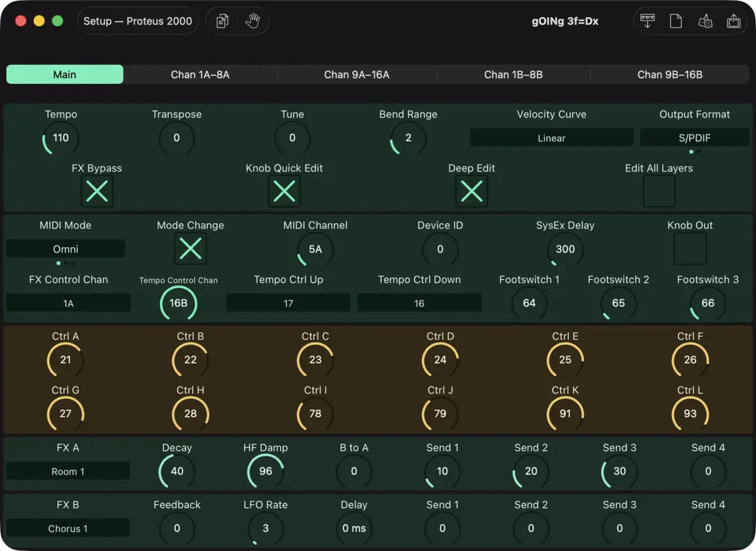Open the Chan 9B–16B tab
Viewport: 756px width, 551px height.
[670, 74]
